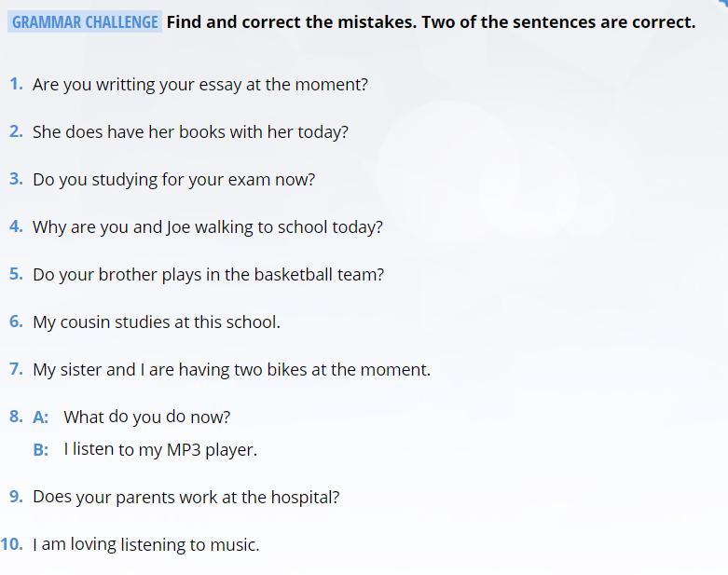Select question 'What do you do now?'
Image resolution: width=728 pixels, height=575 pixels.
(146, 418)
